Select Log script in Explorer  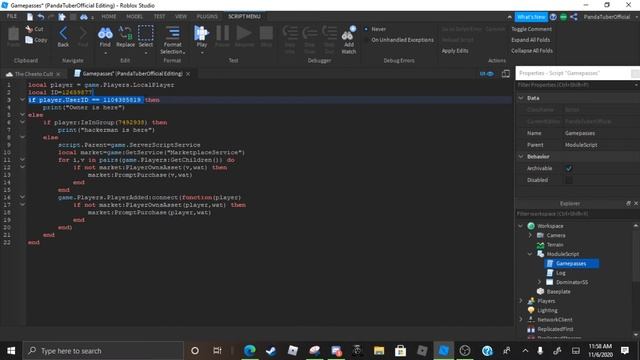561,273
